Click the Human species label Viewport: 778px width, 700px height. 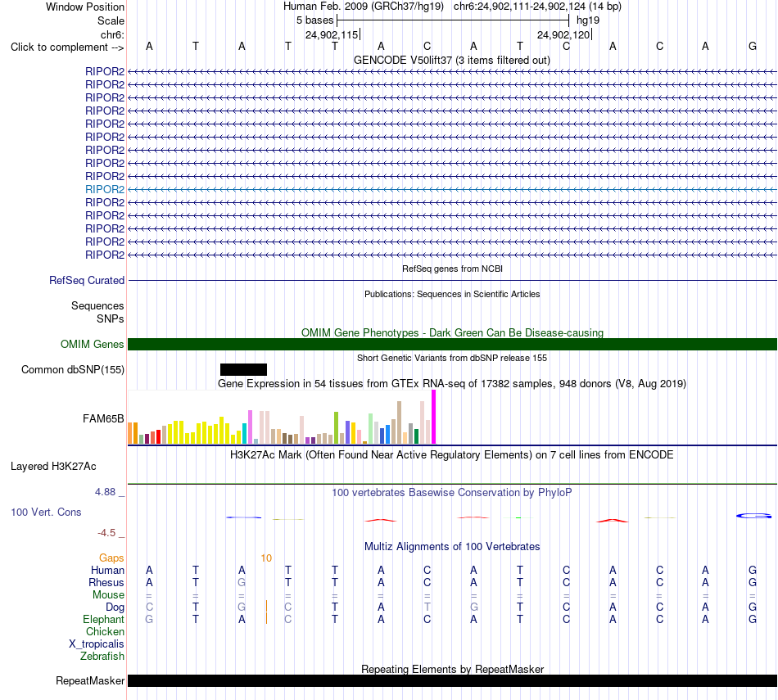tap(107, 571)
